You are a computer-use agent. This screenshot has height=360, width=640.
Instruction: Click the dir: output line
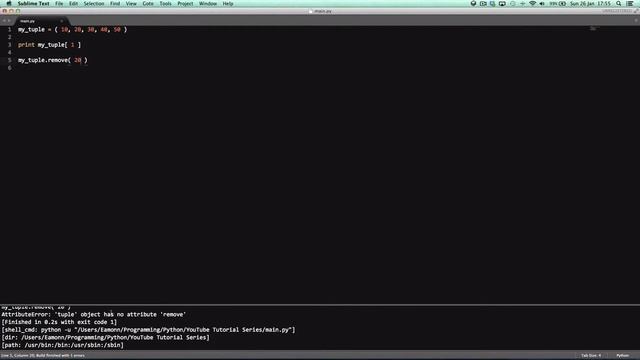click(x=105, y=338)
